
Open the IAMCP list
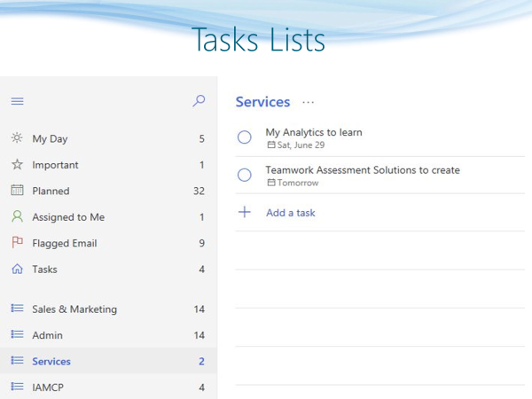tap(48, 387)
